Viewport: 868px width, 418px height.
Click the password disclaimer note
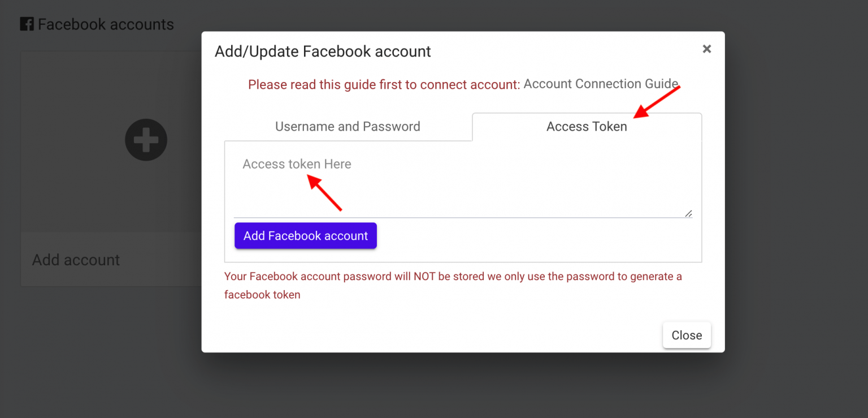click(452, 285)
